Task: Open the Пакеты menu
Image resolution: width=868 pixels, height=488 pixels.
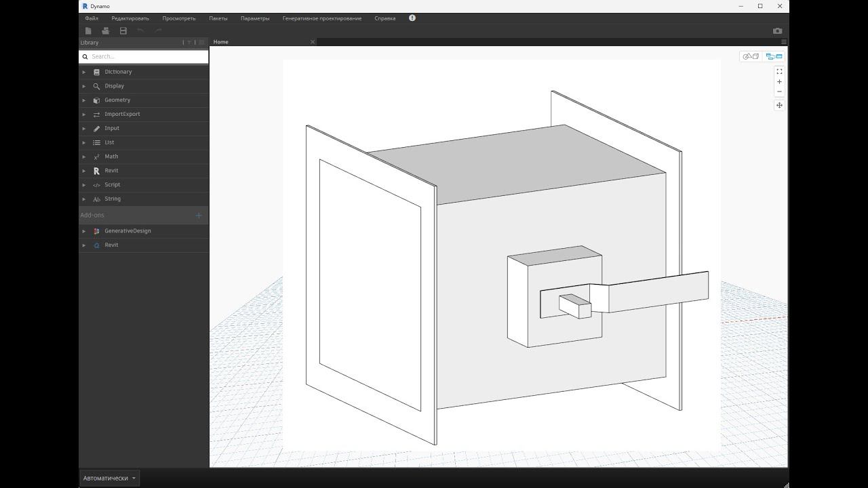Action: (x=218, y=18)
